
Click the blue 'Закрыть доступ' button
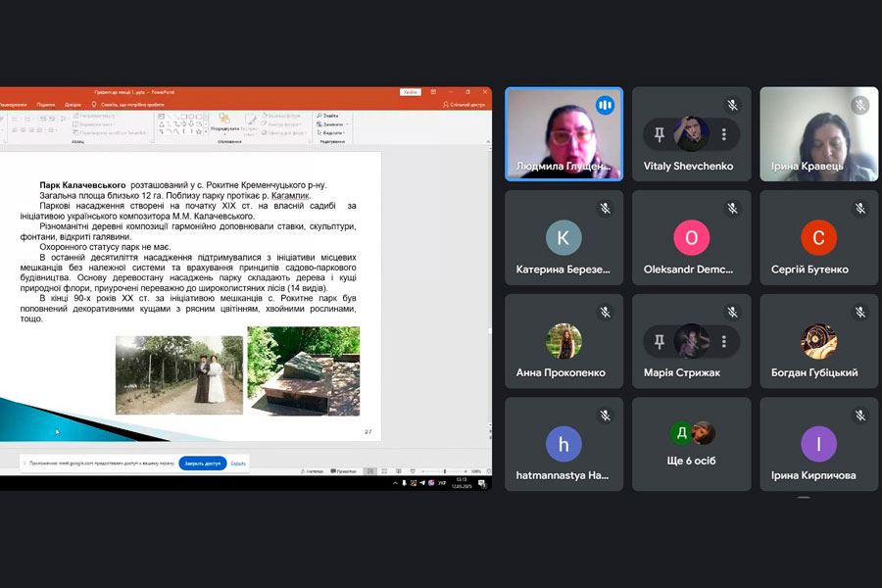(x=203, y=463)
